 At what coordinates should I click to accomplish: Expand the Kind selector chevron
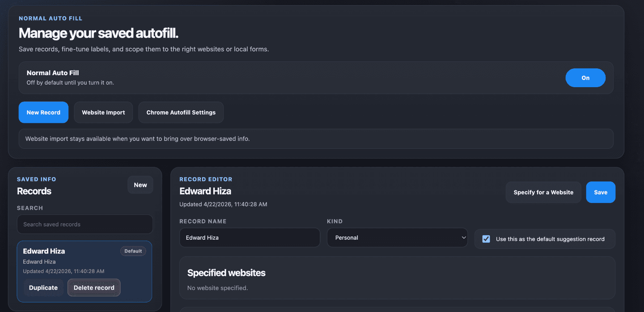point(464,237)
